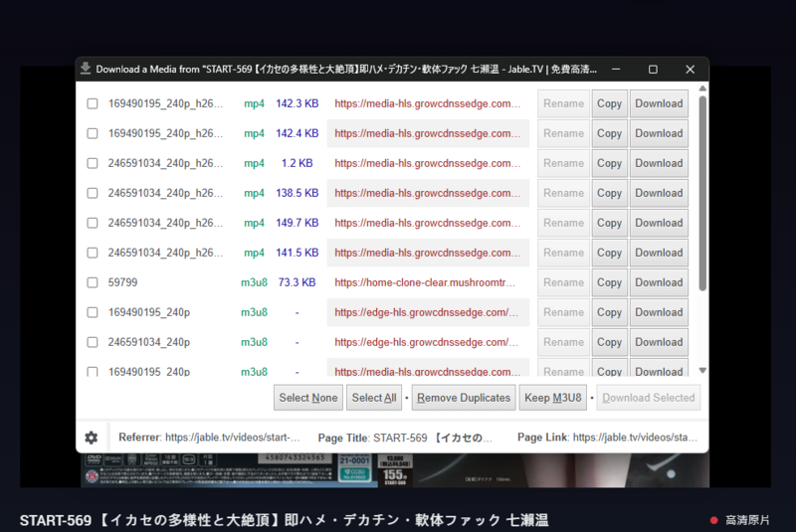
Task: Copy the link of the 1.2 KB mp4
Action: 609,163
